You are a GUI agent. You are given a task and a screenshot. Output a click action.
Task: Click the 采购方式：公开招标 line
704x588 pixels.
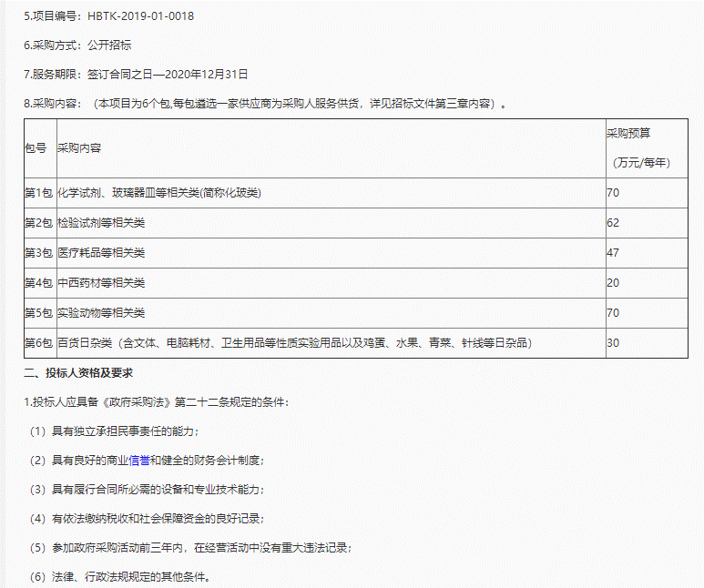[83, 45]
